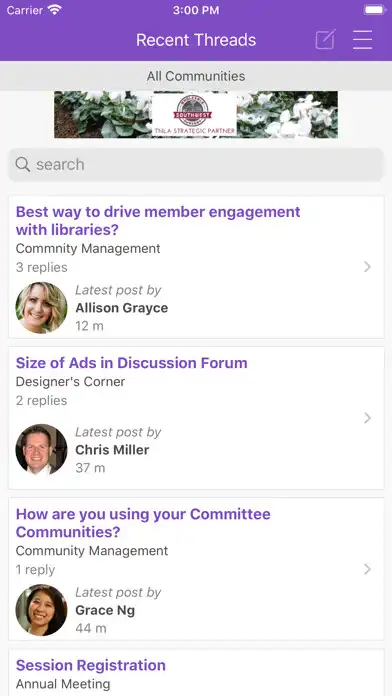Viewport: 392px width, 696px height.
Task: Select the All Communities filter bar
Action: pos(196,76)
